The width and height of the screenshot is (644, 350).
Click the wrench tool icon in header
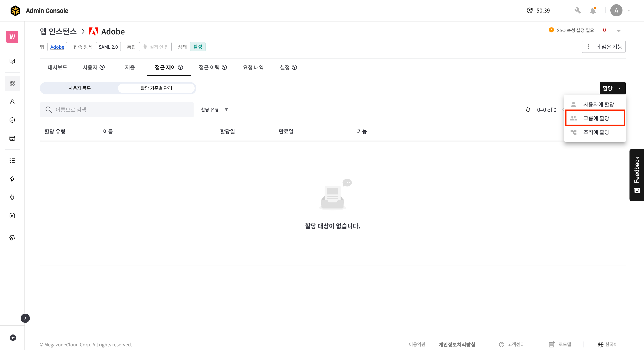[578, 10]
